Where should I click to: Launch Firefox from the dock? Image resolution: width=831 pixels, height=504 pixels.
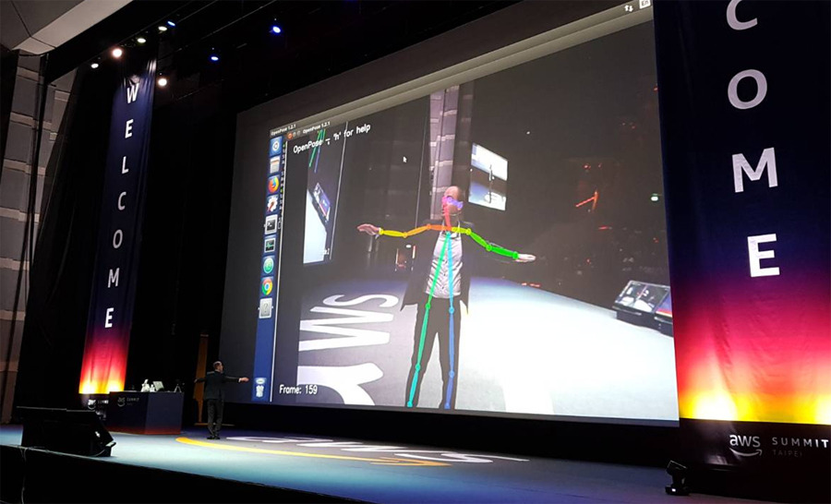[273, 185]
